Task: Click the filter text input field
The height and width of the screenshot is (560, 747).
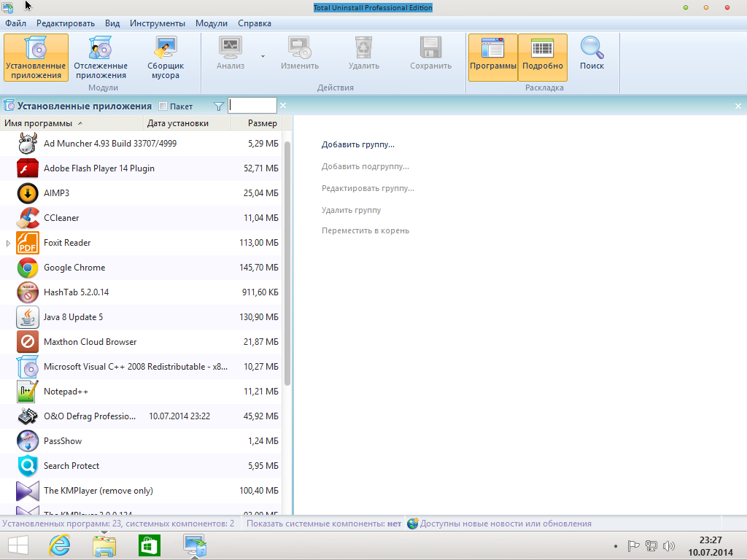Action: coord(252,106)
